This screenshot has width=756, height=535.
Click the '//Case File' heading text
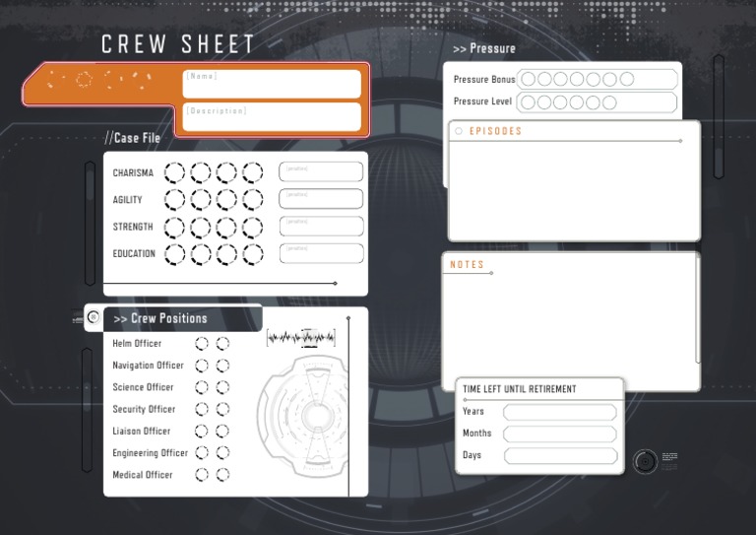[x=133, y=138]
